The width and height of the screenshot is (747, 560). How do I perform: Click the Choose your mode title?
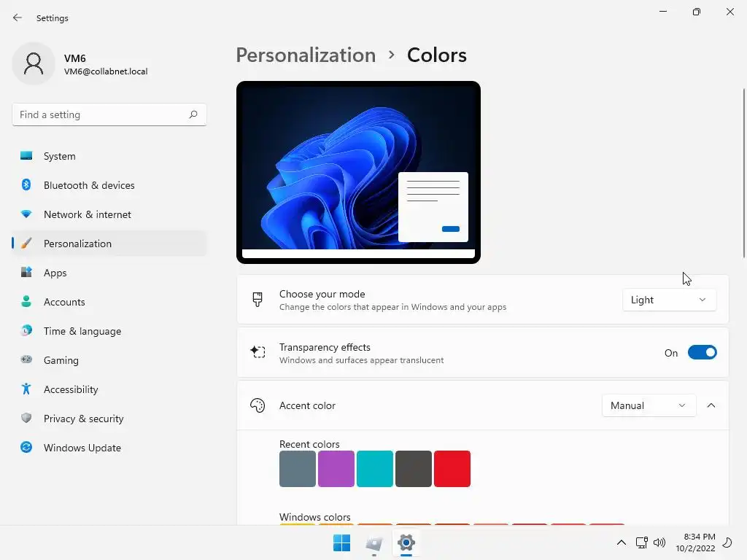pyautogui.click(x=322, y=294)
